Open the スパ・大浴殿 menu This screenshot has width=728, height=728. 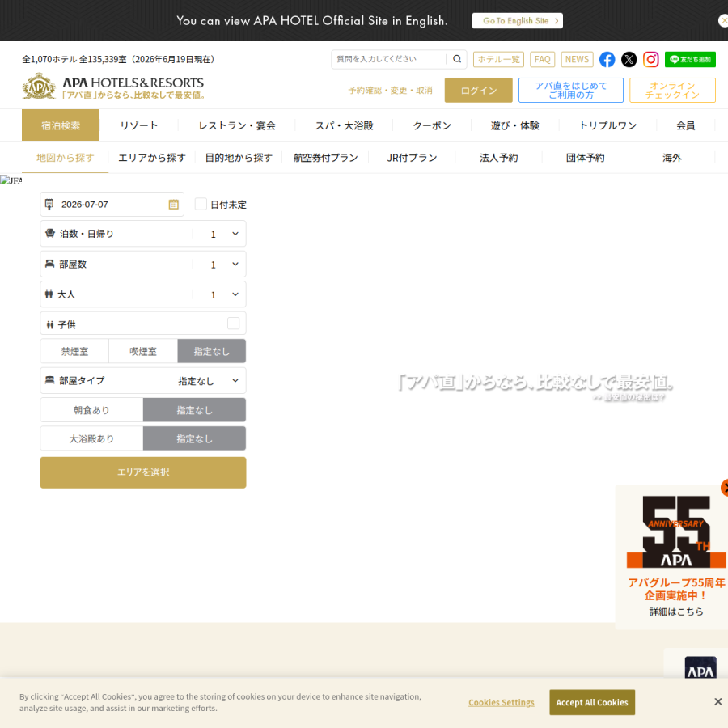[x=344, y=125]
